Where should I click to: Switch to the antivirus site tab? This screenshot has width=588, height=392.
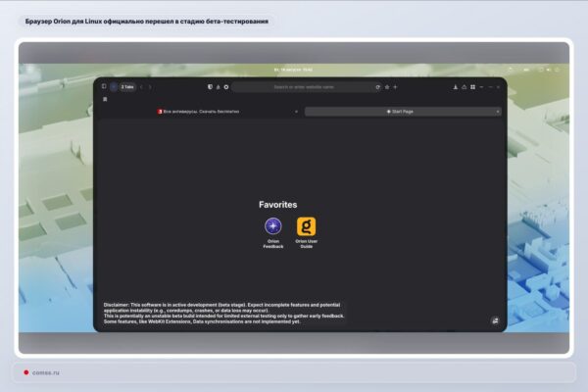tap(199, 112)
